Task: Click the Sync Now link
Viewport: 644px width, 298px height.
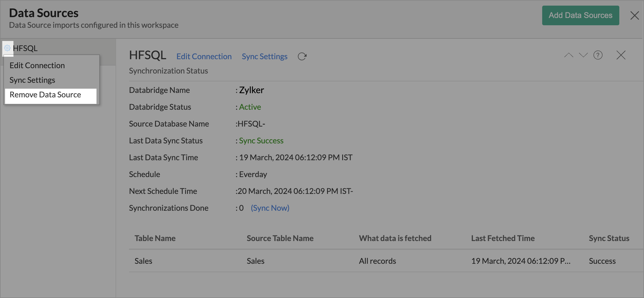Action: [x=270, y=208]
